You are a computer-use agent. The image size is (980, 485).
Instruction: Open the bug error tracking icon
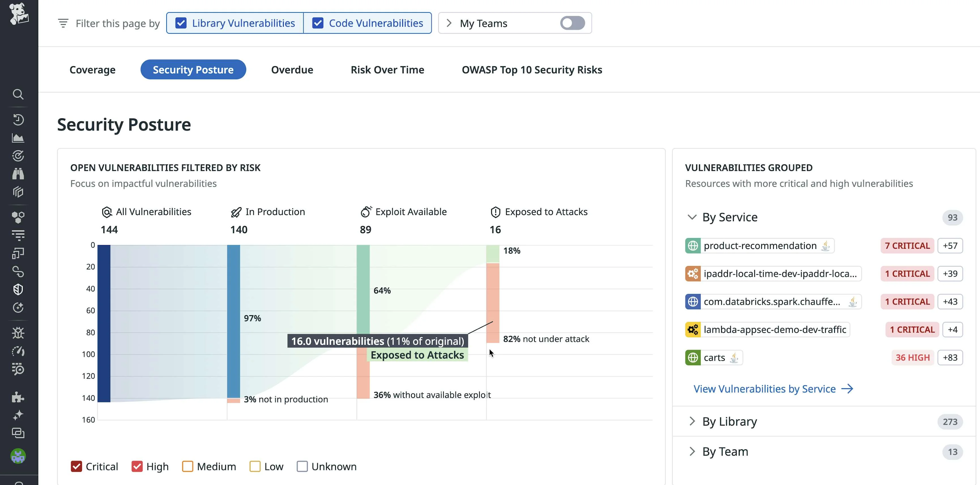tap(18, 333)
